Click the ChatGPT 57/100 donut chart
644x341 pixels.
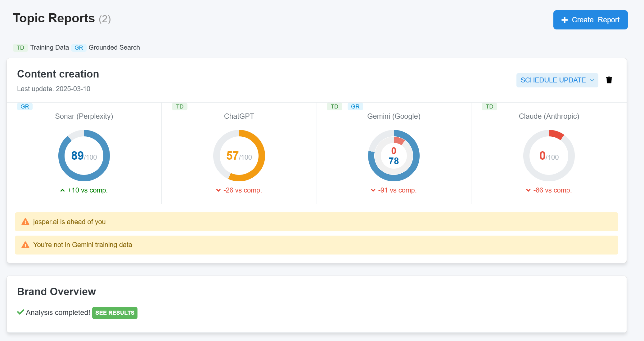coord(239,156)
